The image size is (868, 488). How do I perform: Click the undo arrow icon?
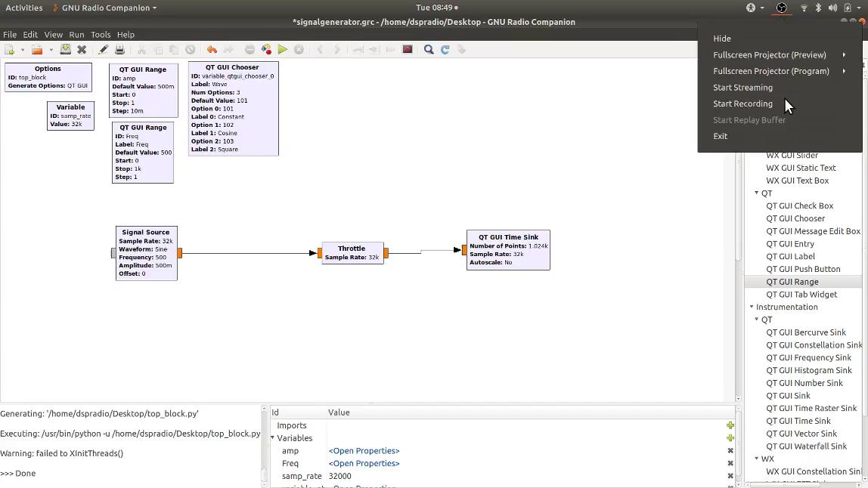coord(212,50)
